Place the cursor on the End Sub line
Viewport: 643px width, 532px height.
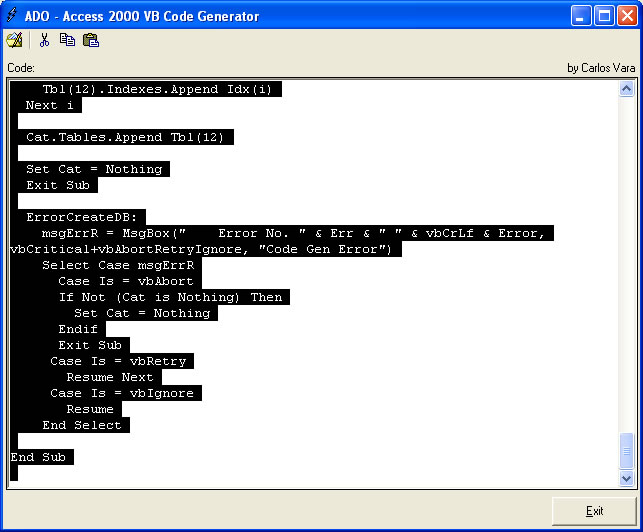point(40,457)
